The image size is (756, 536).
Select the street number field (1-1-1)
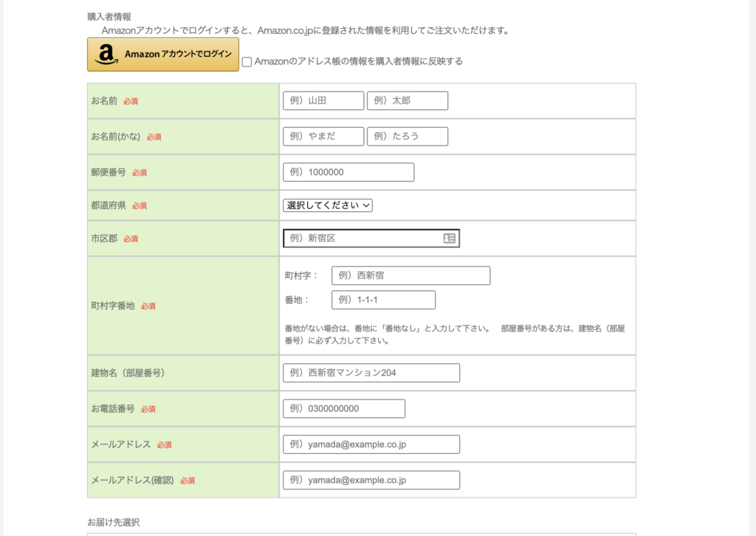(383, 300)
